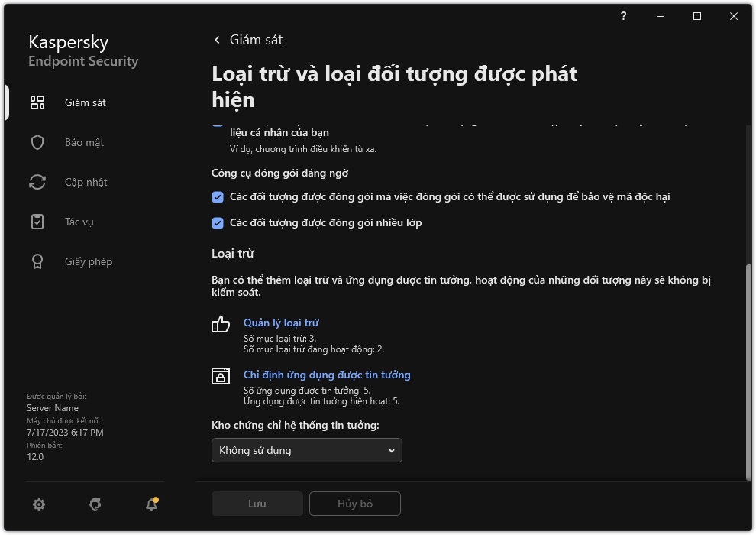Click Chỉ định ứng dụng được tin tưởng
Image resolution: width=756 pixels, height=535 pixels.
coord(327,374)
